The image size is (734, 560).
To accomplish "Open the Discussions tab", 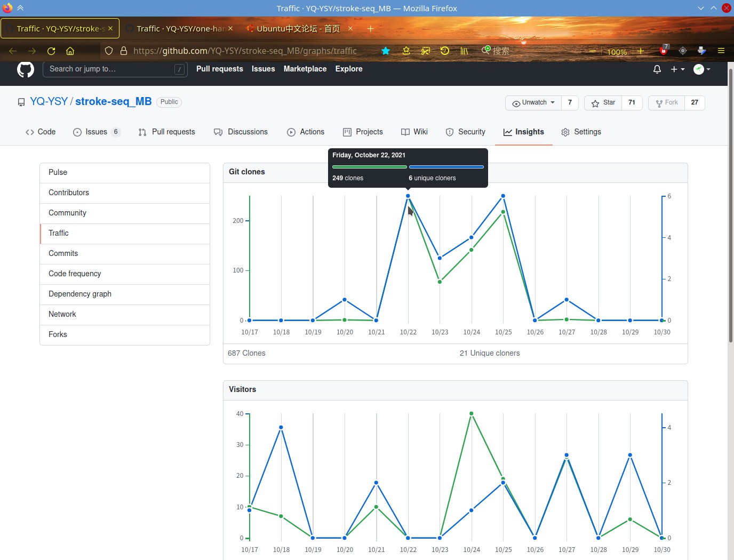I will [x=241, y=132].
